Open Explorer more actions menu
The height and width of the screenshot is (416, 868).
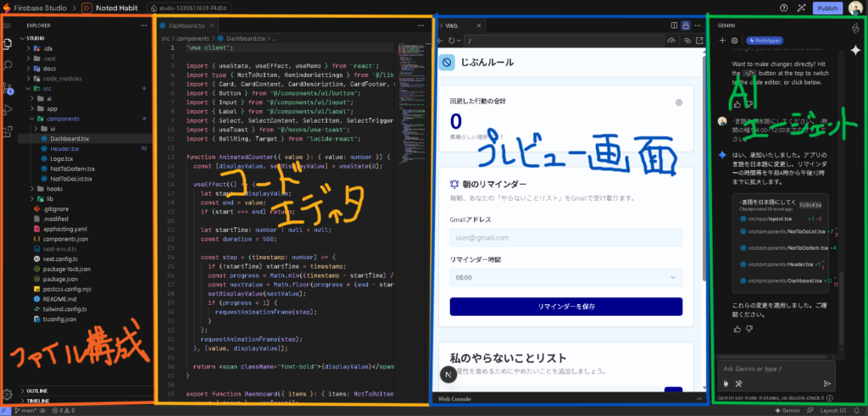(143, 25)
